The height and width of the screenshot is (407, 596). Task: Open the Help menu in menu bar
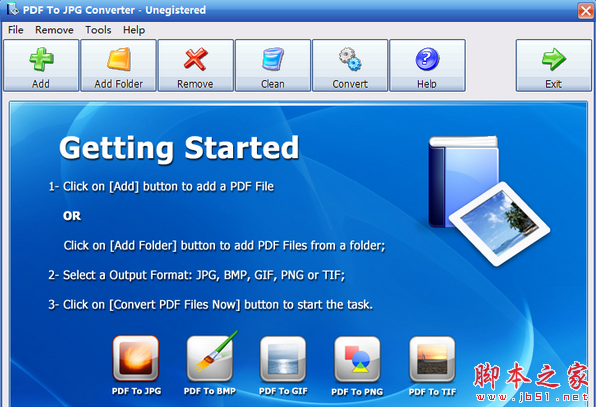click(134, 30)
